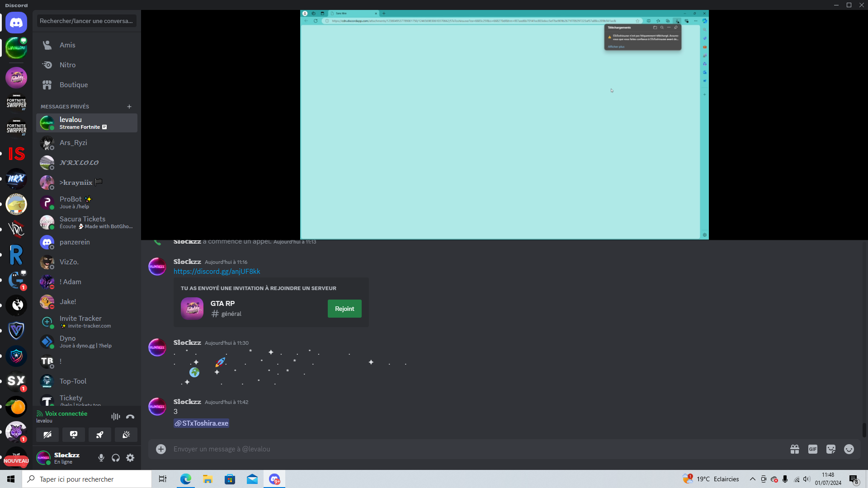Open the Slockzz user profile panel
The width and height of the screenshot is (868, 488).
(64, 458)
